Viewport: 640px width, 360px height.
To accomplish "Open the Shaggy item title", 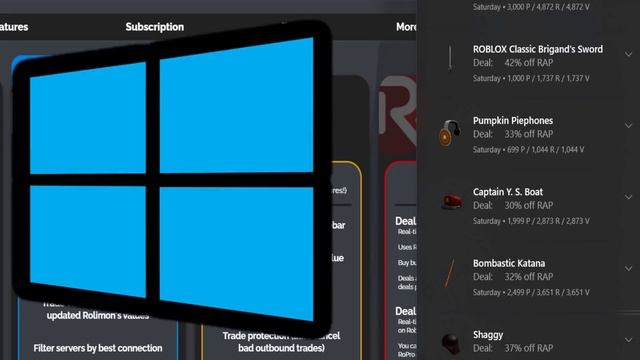I will (x=488, y=335).
